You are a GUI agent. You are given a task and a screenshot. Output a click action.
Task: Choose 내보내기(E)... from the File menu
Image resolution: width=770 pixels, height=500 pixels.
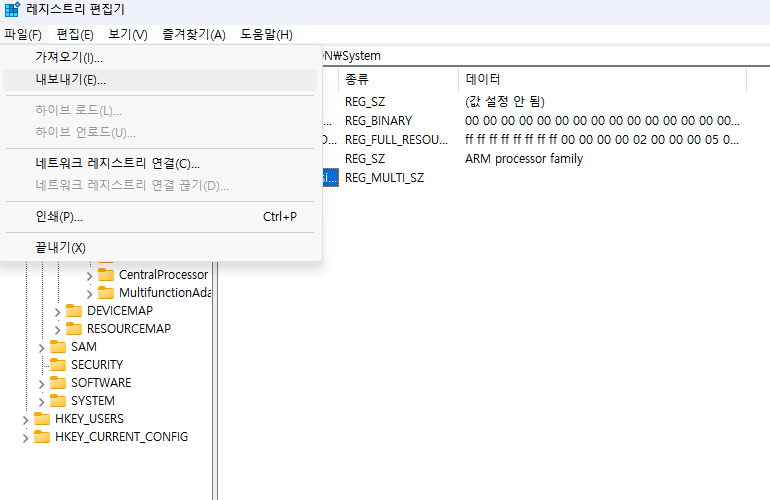coord(70,80)
